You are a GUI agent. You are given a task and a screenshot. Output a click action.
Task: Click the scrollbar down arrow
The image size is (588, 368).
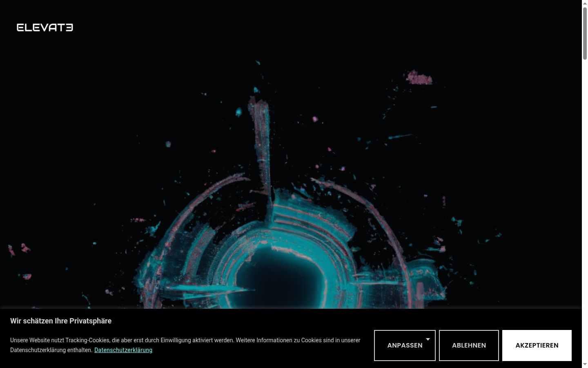point(585,364)
